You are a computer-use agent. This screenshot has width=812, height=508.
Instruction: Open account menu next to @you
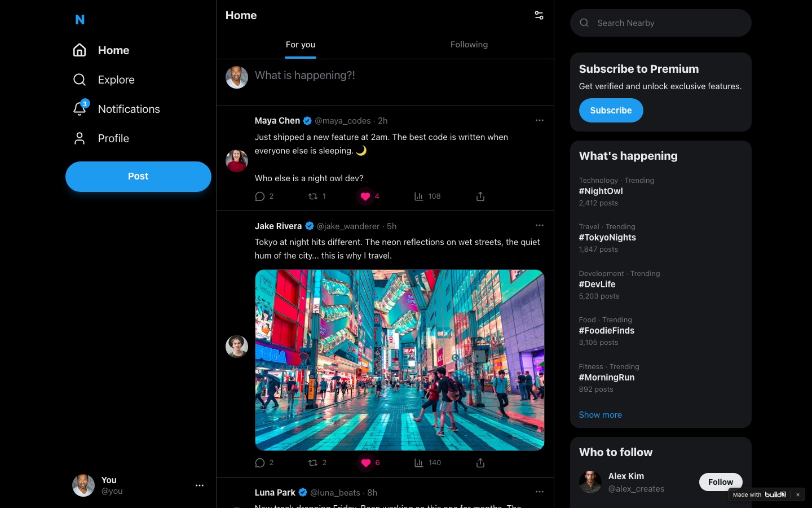[x=200, y=485]
